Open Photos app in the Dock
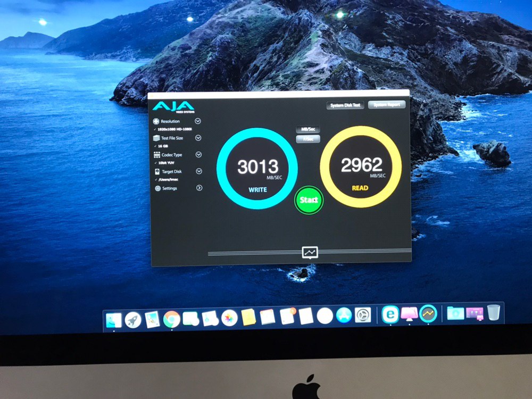The height and width of the screenshot is (399, 532). coord(229,318)
